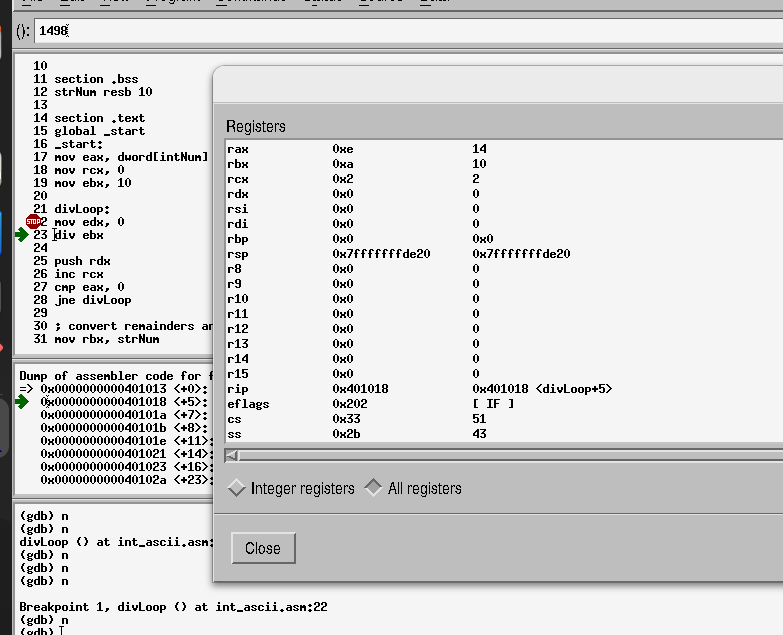The height and width of the screenshot is (635, 783).
Task: Click the "Registers" heading label
Action: pyautogui.click(x=256, y=126)
